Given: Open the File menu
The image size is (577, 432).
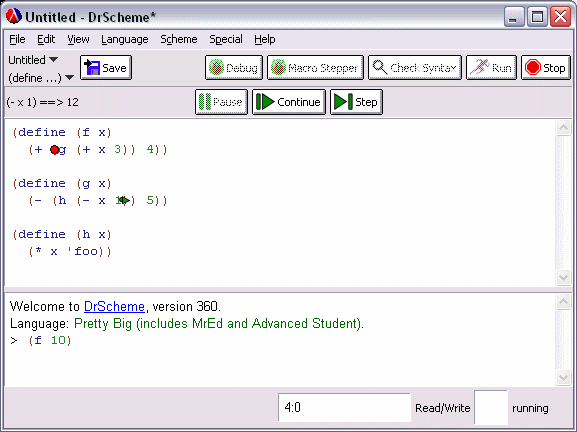Looking at the screenshot, I should pos(17,39).
